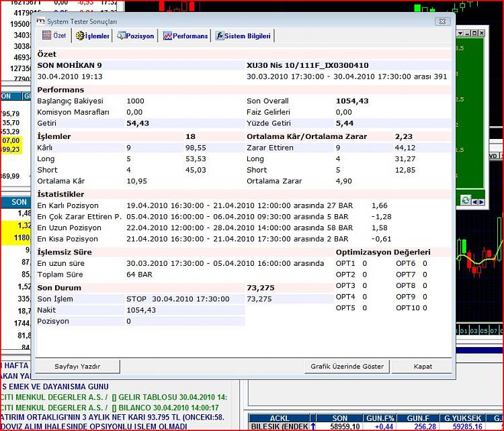Minimize the green chart window
Screen dimensions: 504x431
(468, 33)
